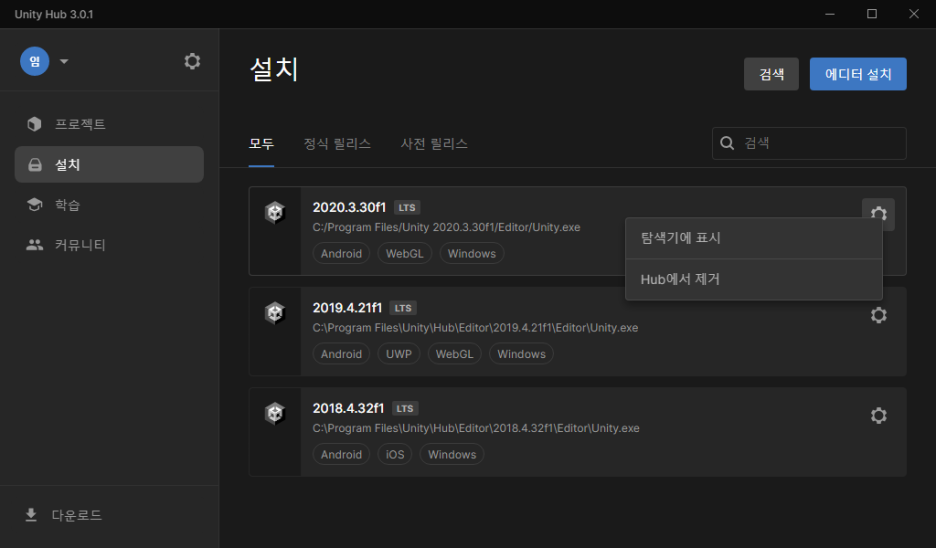
Task: Click the 2019.4.21f1 version title
Action: tap(347, 307)
